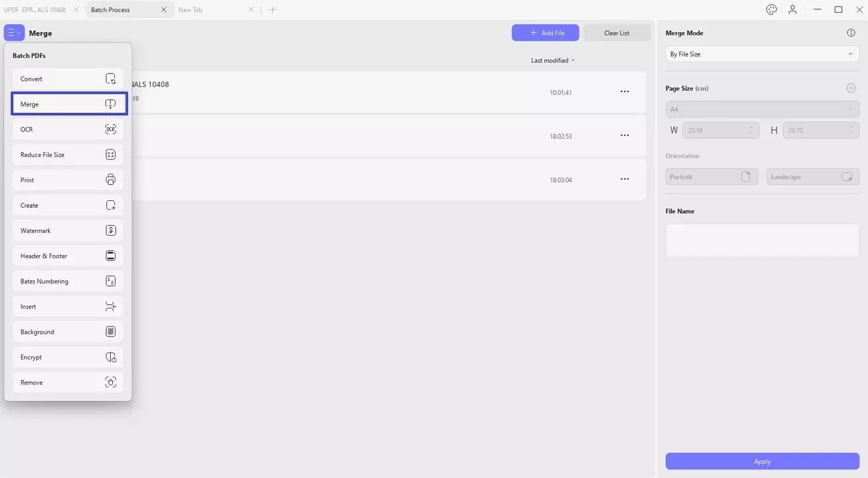Image resolution: width=868 pixels, height=478 pixels.
Task: Open more options for the 10:01:41 file
Action: 624,92
